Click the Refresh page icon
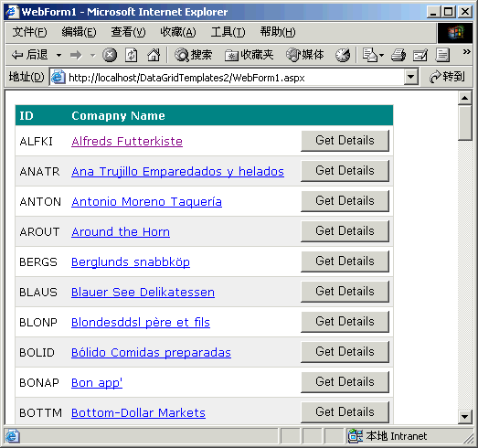 132,55
